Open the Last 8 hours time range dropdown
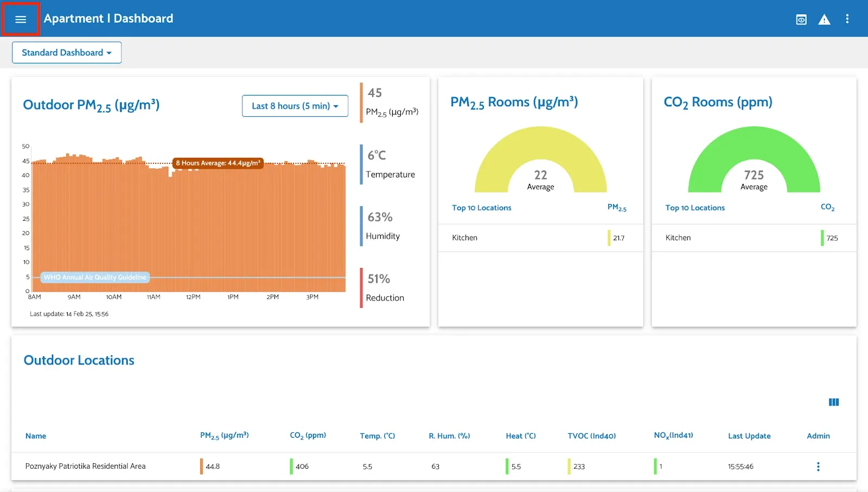Screen dimensions: 868x492 coord(295,106)
